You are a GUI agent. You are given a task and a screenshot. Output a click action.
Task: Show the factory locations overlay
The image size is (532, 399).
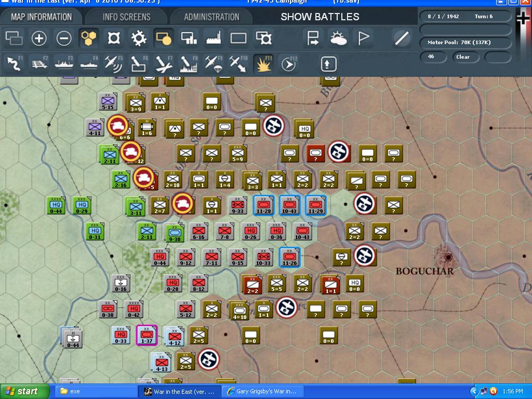coord(214,38)
